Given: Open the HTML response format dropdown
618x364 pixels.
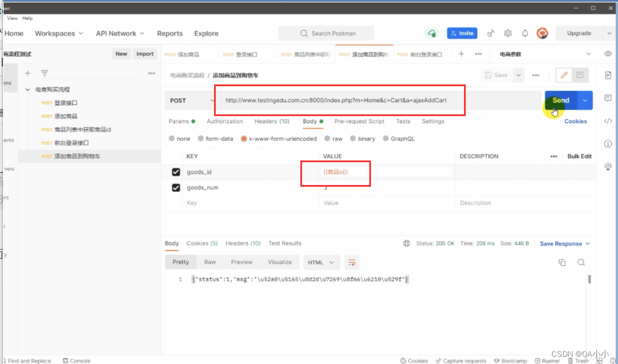Looking at the screenshot, I should (x=321, y=262).
